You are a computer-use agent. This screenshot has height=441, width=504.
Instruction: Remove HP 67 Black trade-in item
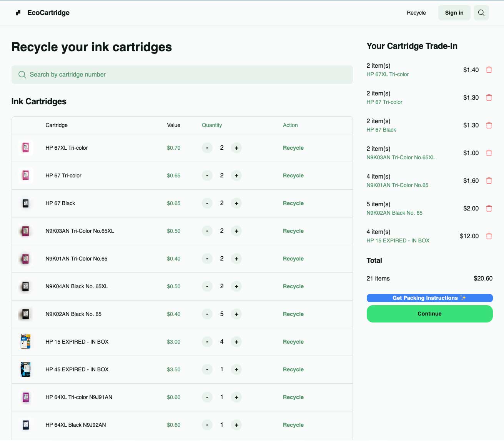489,125
